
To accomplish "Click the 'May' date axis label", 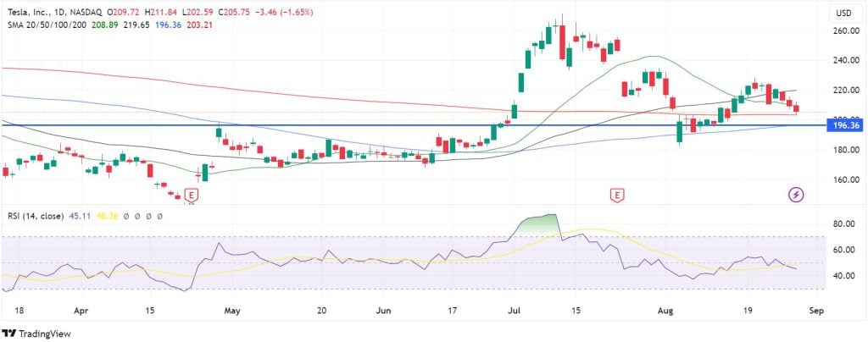I will tap(232, 311).
